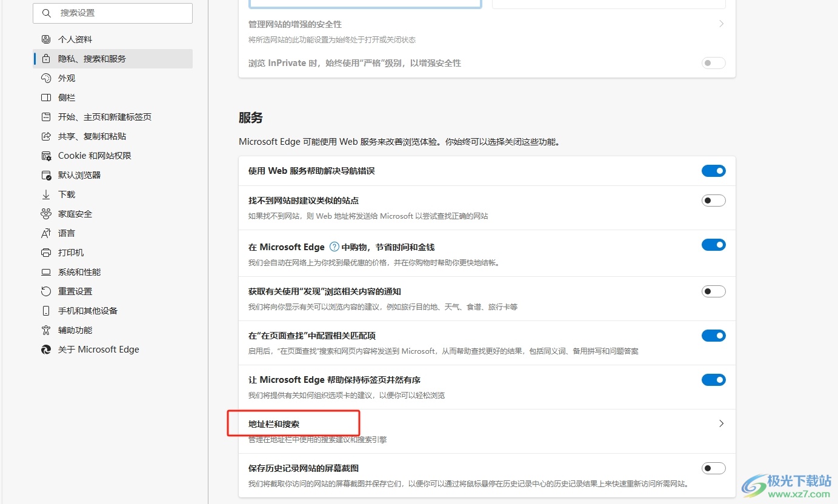The width and height of the screenshot is (838, 504).
Task: Click text 管理在地址栏中使用的搜索建议和搜索引擎
Action: [318, 440]
